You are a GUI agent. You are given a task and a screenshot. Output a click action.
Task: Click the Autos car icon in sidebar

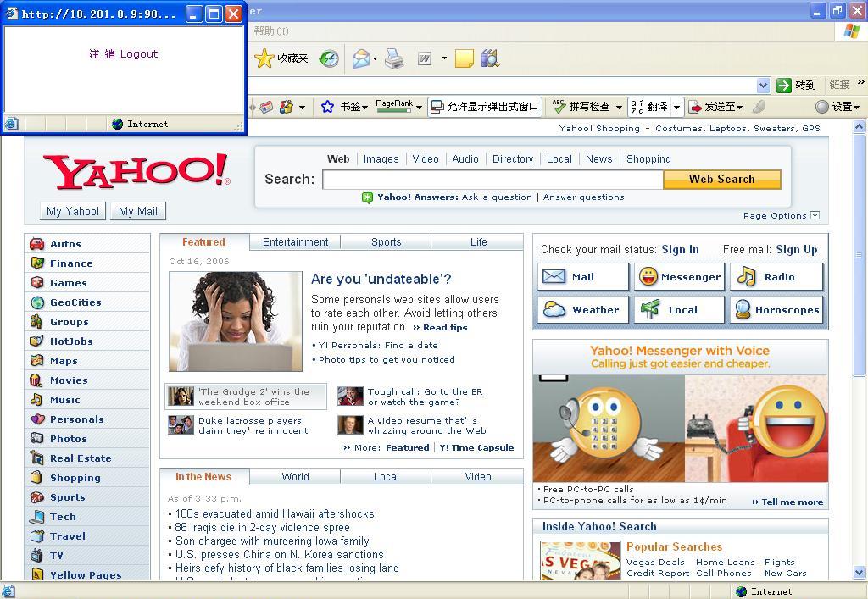pyautogui.click(x=36, y=244)
